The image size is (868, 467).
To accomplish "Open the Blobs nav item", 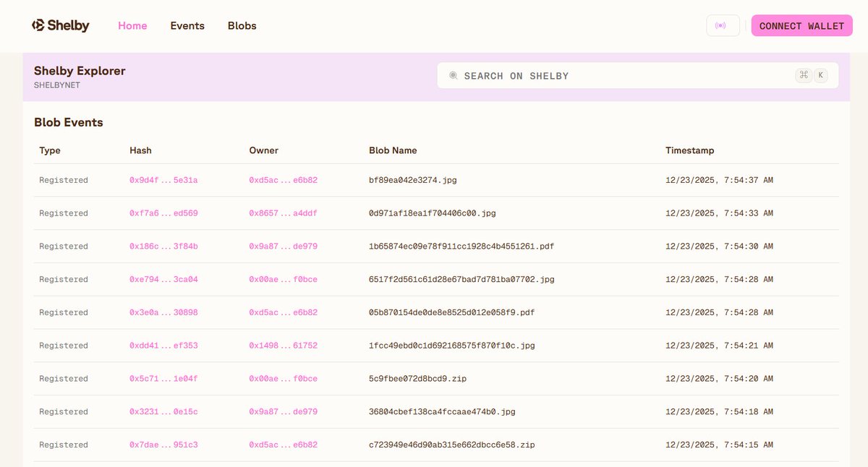I will pyautogui.click(x=242, y=25).
